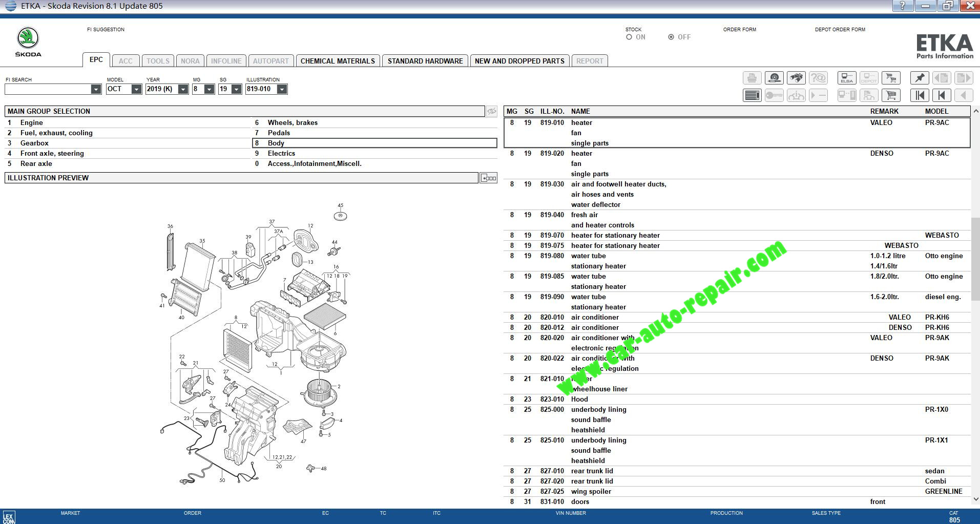The width and height of the screenshot is (980, 524).
Task: Select main group 2 Fuel, exhaust, cooling
Action: coord(128,133)
